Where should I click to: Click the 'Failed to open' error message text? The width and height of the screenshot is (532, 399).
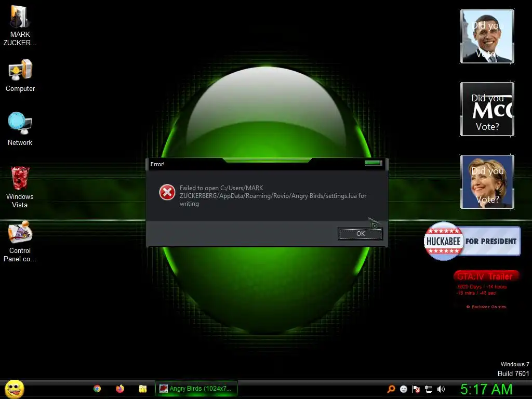(273, 196)
